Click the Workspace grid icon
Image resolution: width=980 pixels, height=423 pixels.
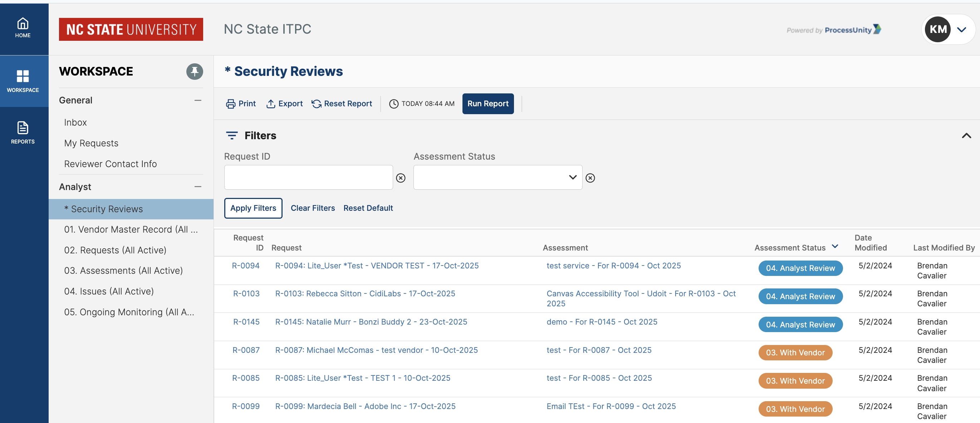point(23,76)
